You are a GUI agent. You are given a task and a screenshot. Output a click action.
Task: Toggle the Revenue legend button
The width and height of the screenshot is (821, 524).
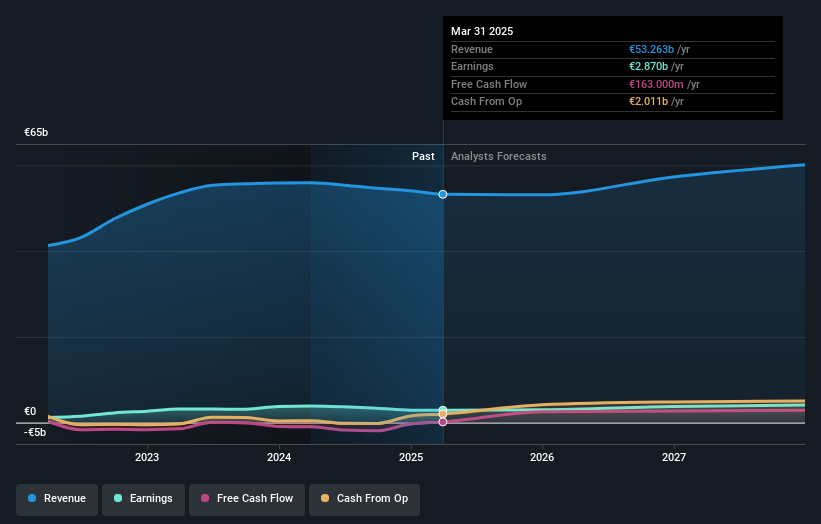[x=57, y=499]
